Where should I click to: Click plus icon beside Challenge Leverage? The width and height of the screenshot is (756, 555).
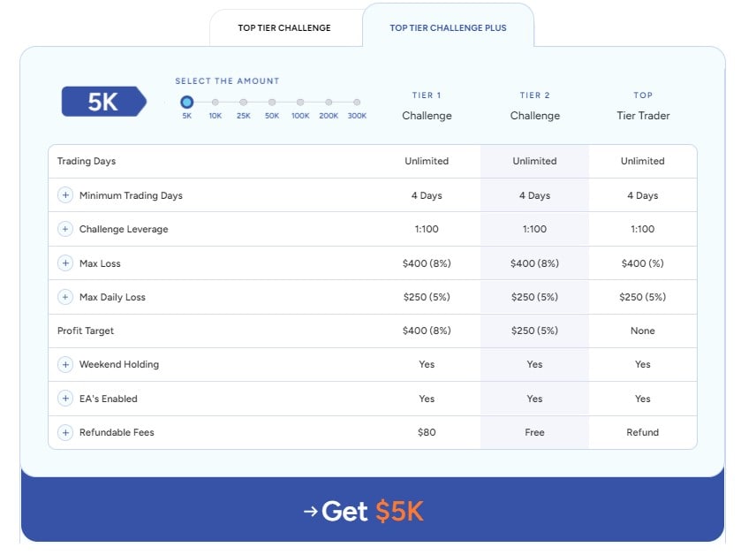[65, 230]
